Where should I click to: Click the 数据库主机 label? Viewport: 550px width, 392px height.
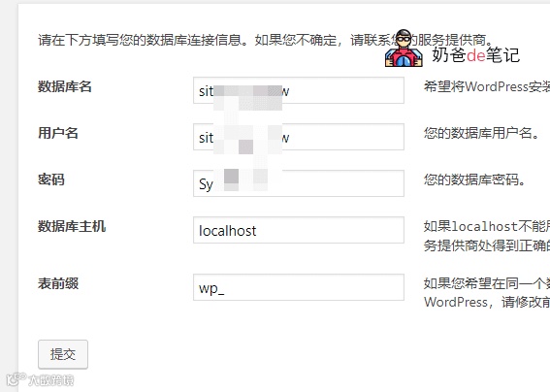[x=72, y=226]
